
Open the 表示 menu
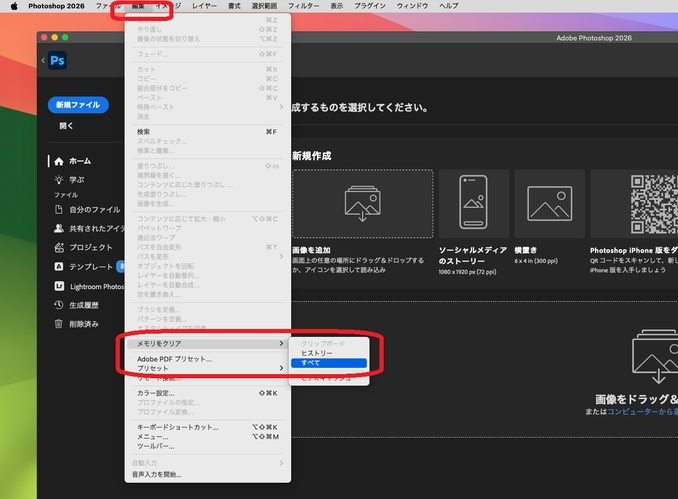point(337,6)
